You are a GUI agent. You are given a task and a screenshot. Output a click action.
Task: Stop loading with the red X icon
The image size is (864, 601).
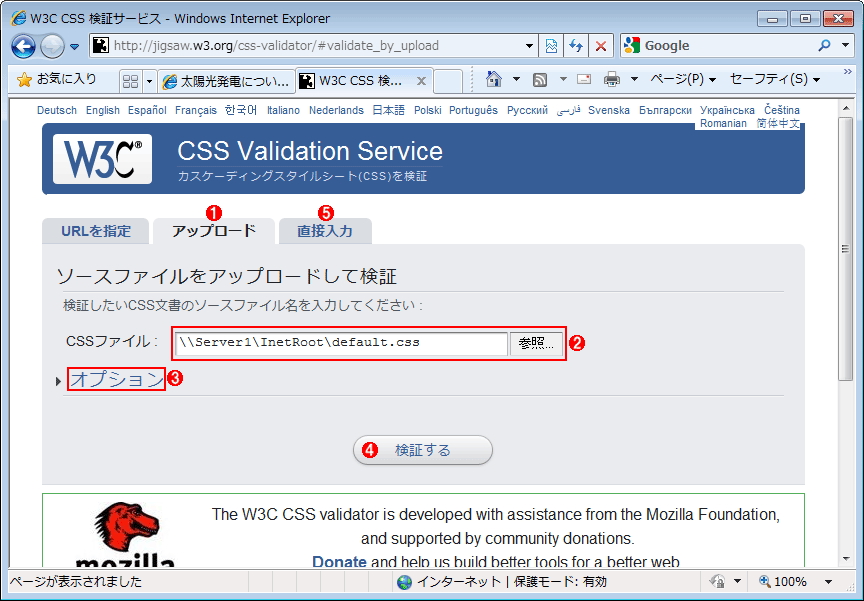(601, 46)
